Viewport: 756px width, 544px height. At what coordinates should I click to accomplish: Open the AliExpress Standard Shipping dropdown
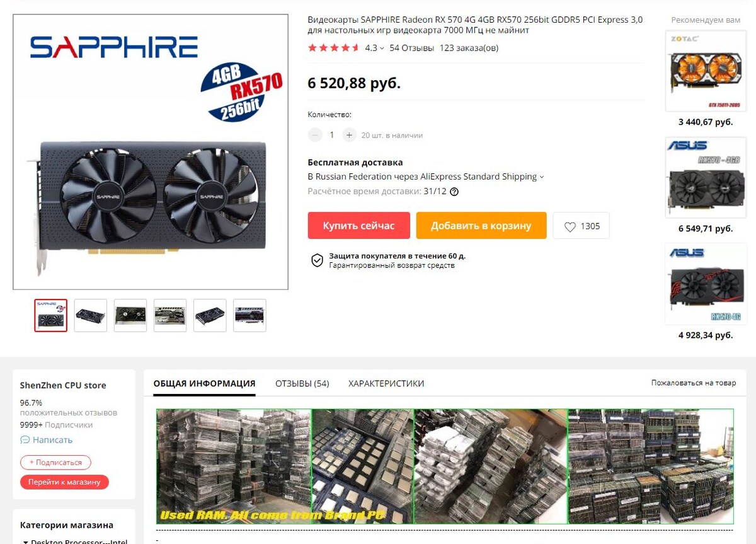pyautogui.click(x=542, y=177)
